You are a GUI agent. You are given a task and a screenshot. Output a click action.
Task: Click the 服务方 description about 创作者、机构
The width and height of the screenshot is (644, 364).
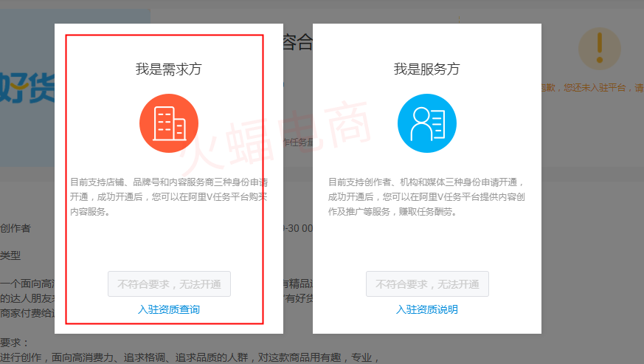tap(426, 196)
